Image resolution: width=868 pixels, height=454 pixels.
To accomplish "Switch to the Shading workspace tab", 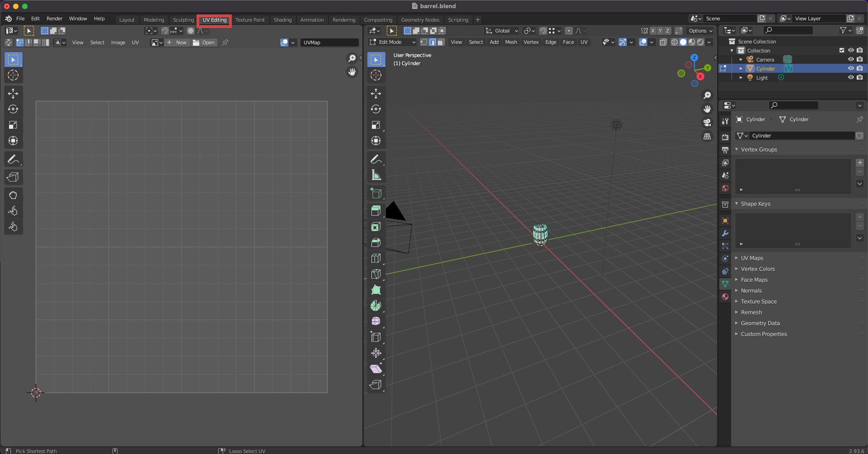I will (x=282, y=20).
